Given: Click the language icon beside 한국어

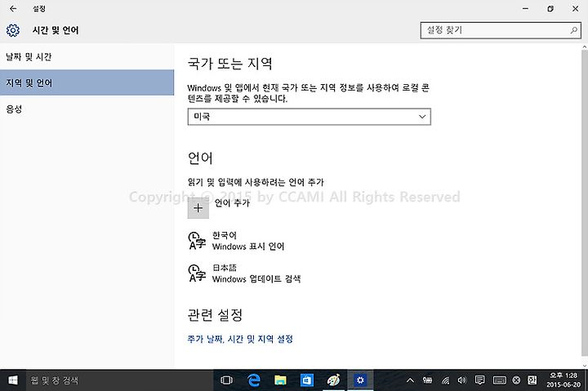Looking at the screenshot, I should pos(197,241).
